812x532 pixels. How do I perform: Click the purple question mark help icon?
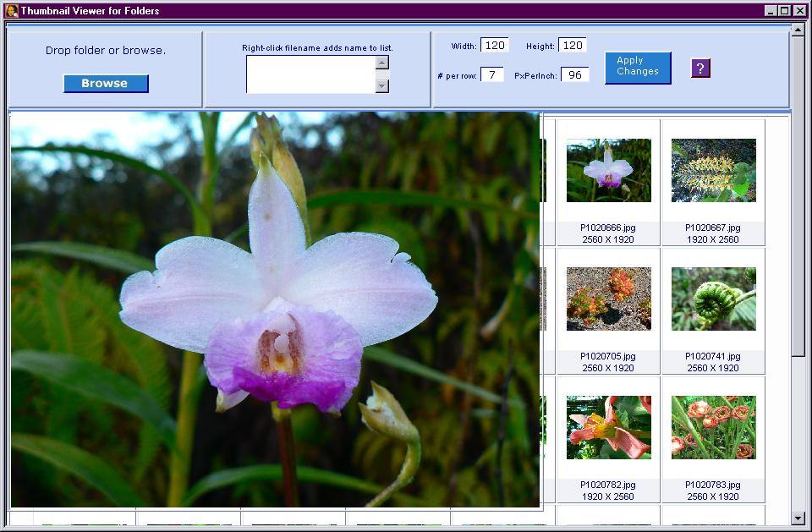(700, 68)
